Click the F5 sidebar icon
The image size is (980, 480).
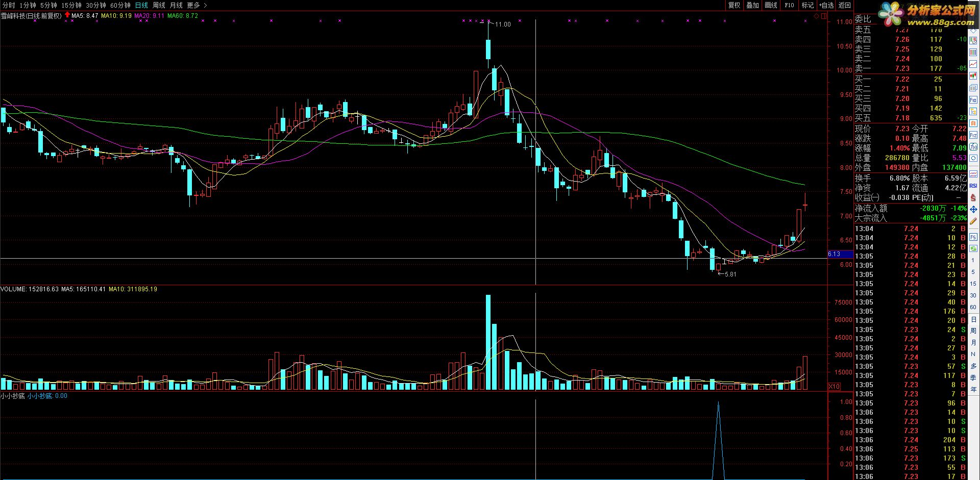coord(973,238)
